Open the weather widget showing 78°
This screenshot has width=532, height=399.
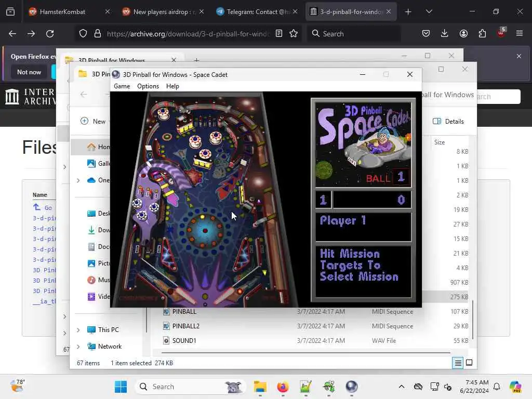pyautogui.click(x=17, y=386)
